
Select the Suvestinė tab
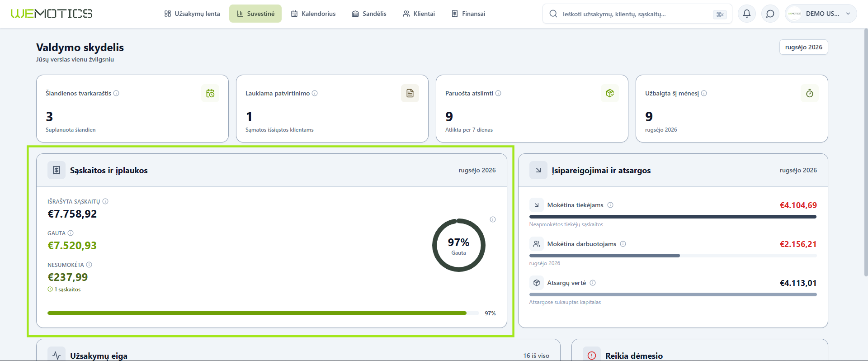pyautogui.click(x=255, y=14)
